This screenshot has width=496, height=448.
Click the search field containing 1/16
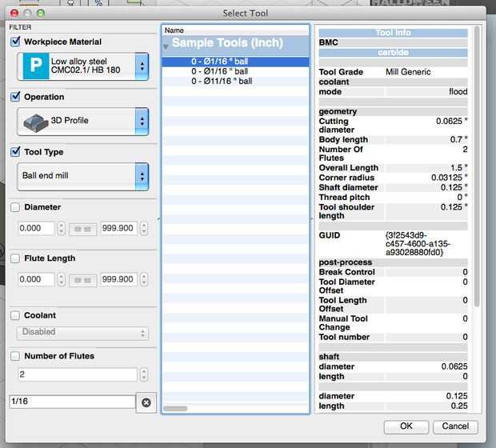(x=73, y=401)
